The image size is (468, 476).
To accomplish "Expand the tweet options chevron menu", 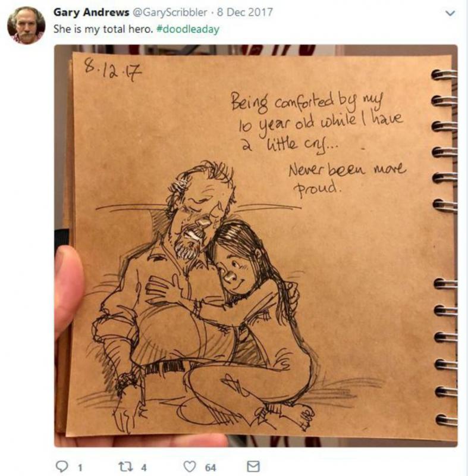I will [450, 13].
